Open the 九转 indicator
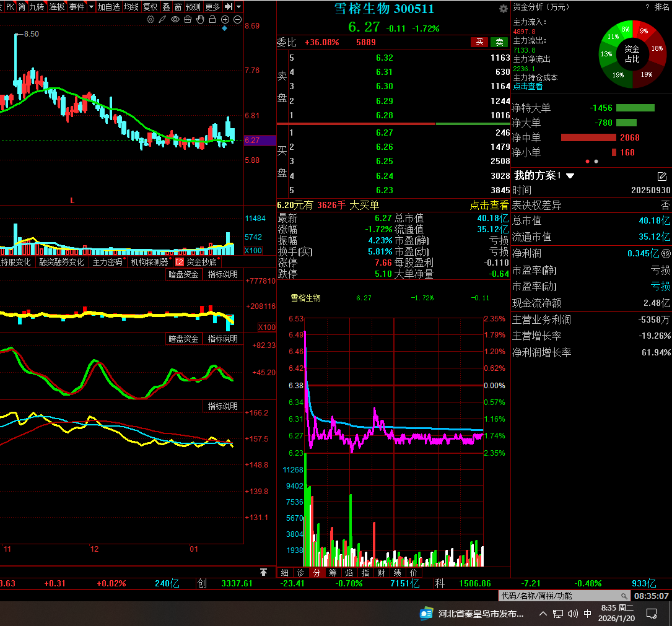This screenshot has width=672, height=626. point(37,6)
